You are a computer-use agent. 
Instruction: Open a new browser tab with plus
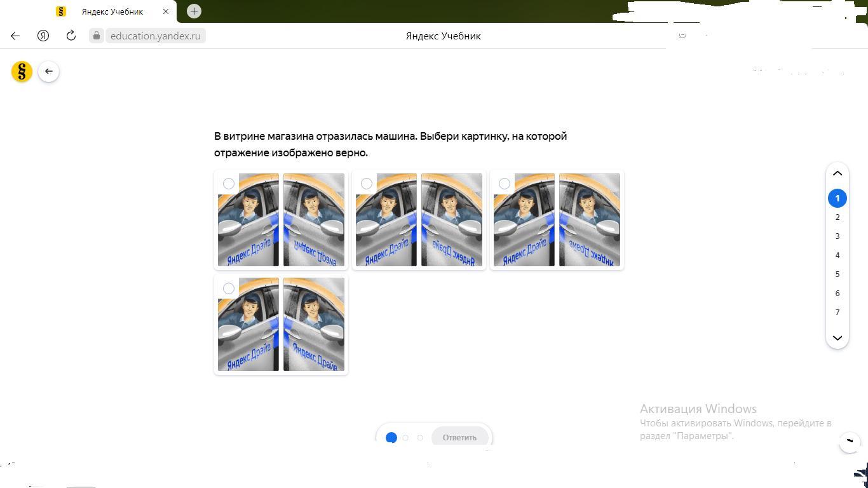tap(194, 11)
